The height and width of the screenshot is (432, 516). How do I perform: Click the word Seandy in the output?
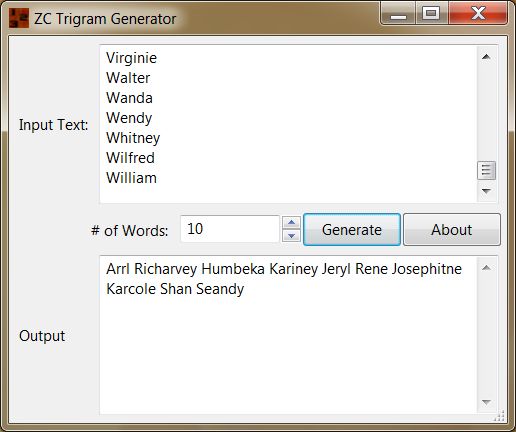tap(220, 289)
